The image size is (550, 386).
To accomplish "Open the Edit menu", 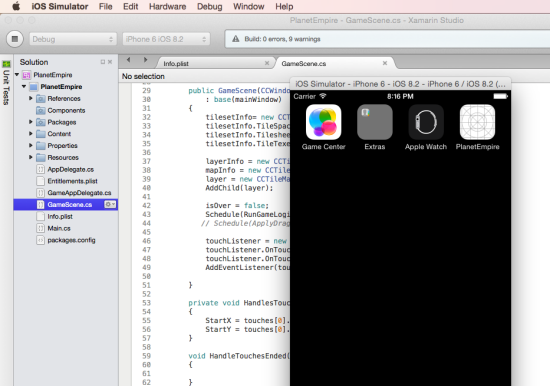I will (x=130, y=6).
